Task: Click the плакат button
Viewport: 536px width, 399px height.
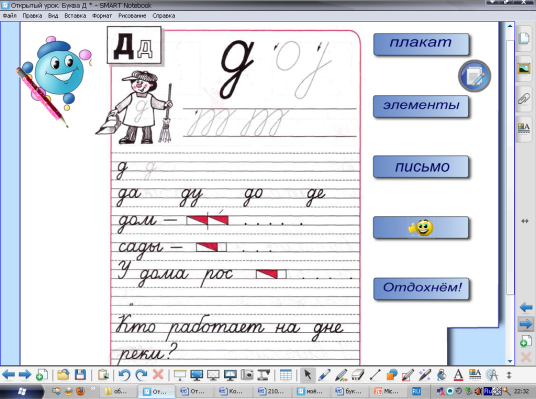Action: [421, 44]
